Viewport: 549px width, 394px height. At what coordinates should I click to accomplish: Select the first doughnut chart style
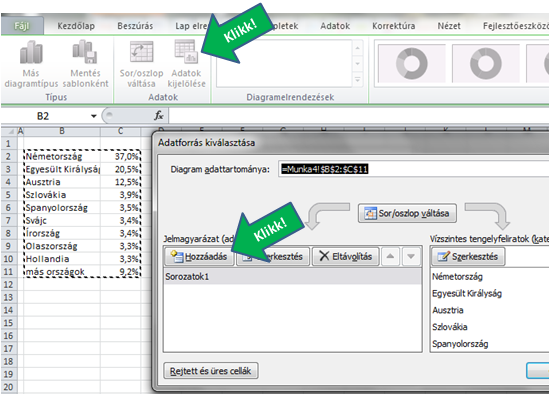tap(412, 63)
